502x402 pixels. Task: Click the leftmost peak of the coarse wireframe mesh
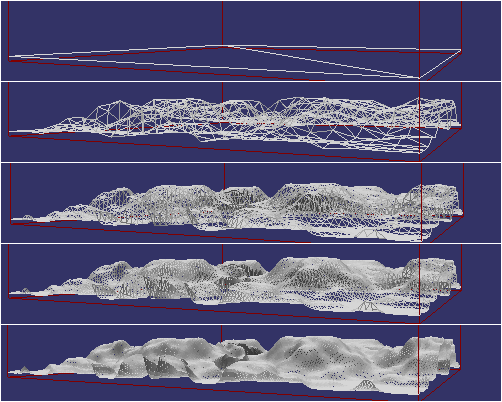pyautogui.click(x=119, y=100)
